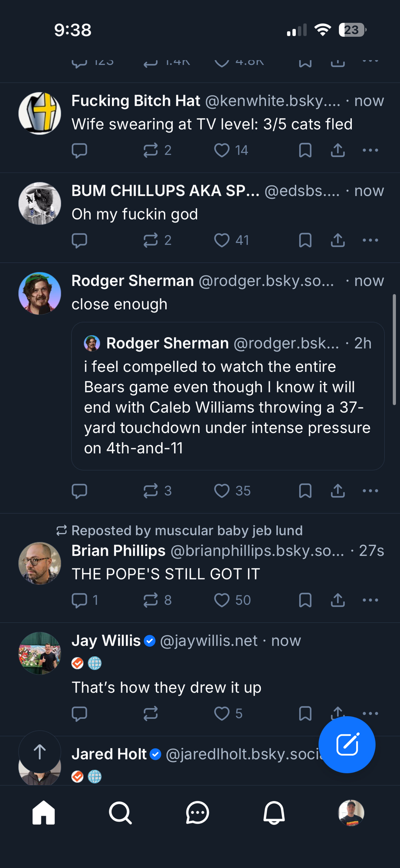Open the Notifications bell tab
Viewport: 400px width, 868px height.
(x=274, y=812)
